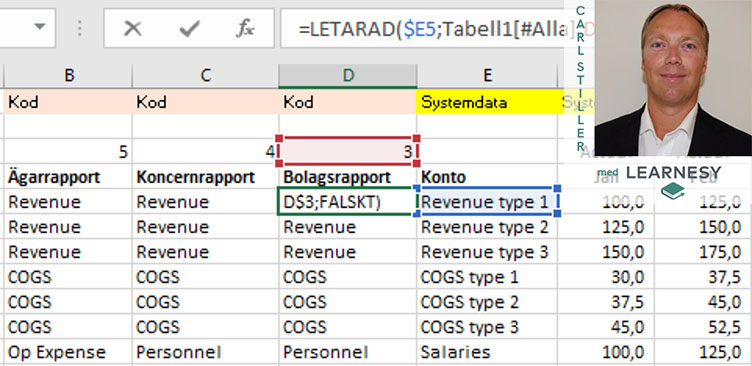Select the Revenue type 3 cell
752x366 pixels.
[487, 252]
